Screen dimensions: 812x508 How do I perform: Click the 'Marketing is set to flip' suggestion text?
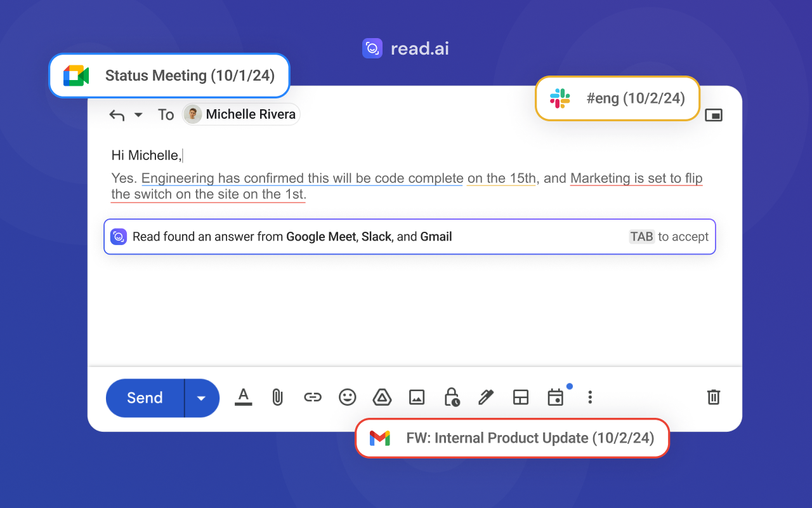coord(636,178)
